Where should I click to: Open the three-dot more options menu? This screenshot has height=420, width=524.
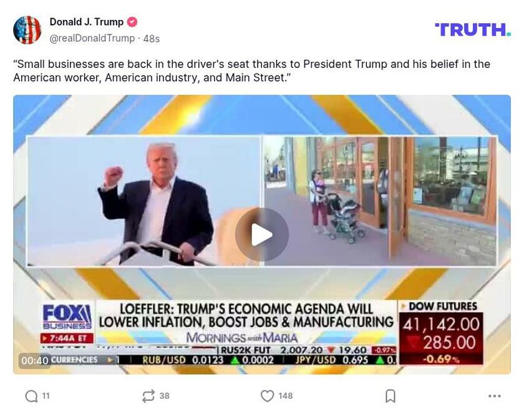click(494, 396)
